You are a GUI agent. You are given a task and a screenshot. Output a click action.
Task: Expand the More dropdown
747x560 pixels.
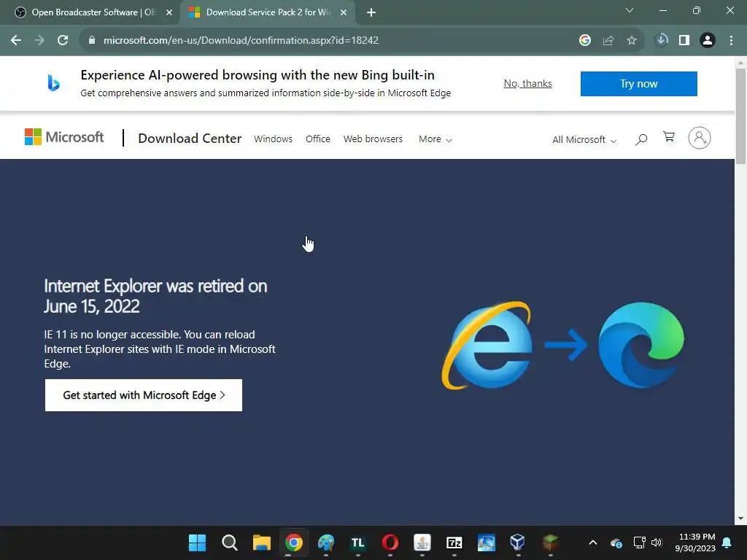pos(435,139)
